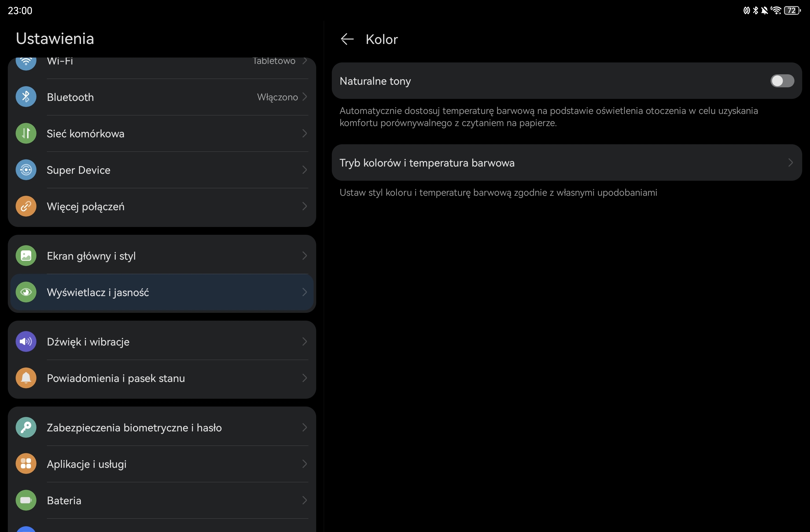
Task: Tap the Super Device icon
Action: coord(26,170)
